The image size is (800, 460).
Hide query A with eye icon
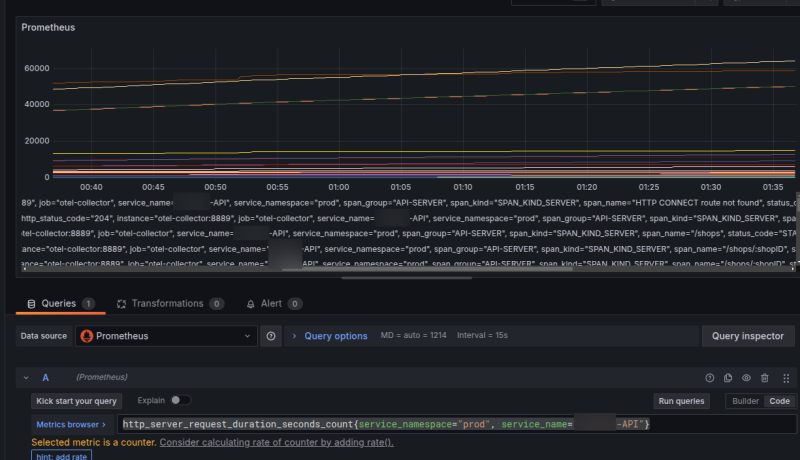(746, 378)
